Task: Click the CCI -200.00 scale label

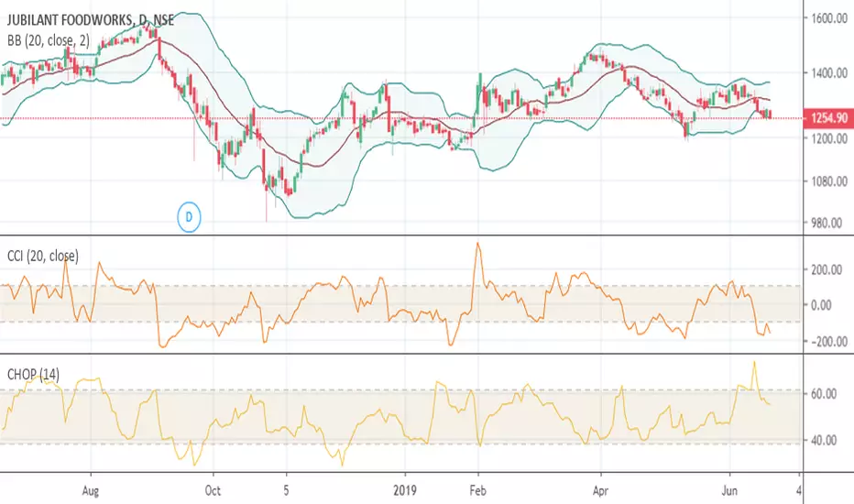Action: (829, 342)
